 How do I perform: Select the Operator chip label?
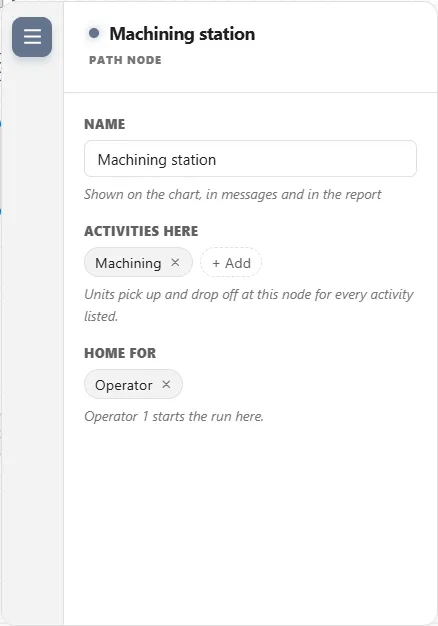[x=124, y=385]
